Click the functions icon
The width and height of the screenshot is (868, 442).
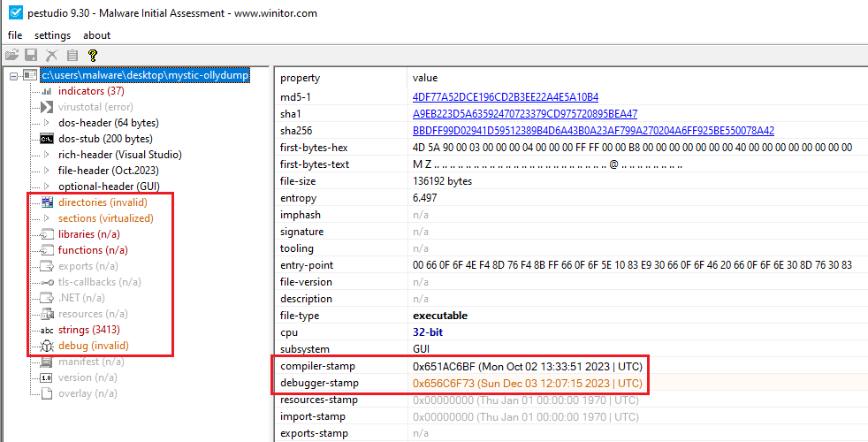click(47, 250)
